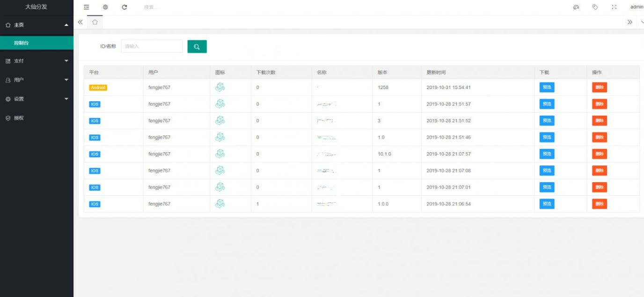The image size is (644, 297).
Task: Collapse the sidebar with the menu-fold icon
Action: pyautogui.click(x=87, y=7)
